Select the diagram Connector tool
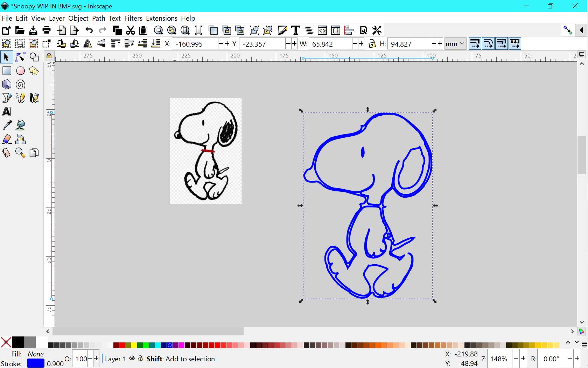Viewport: 588px width, 368px height. coord(20,139)
